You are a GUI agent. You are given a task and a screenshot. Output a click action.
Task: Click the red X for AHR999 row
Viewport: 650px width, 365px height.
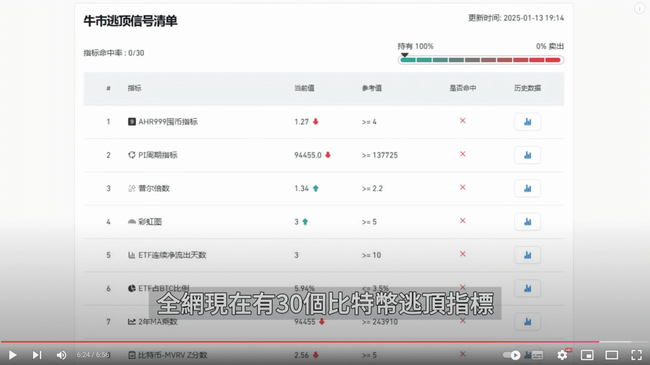click(463, 121)
